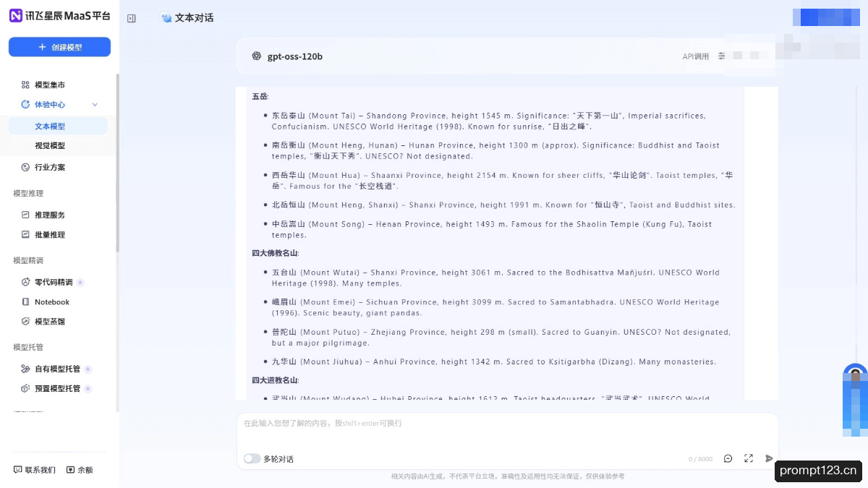Click the 模型集市 grid icon
Screen dimensions: 868x488
coord(25,85)
